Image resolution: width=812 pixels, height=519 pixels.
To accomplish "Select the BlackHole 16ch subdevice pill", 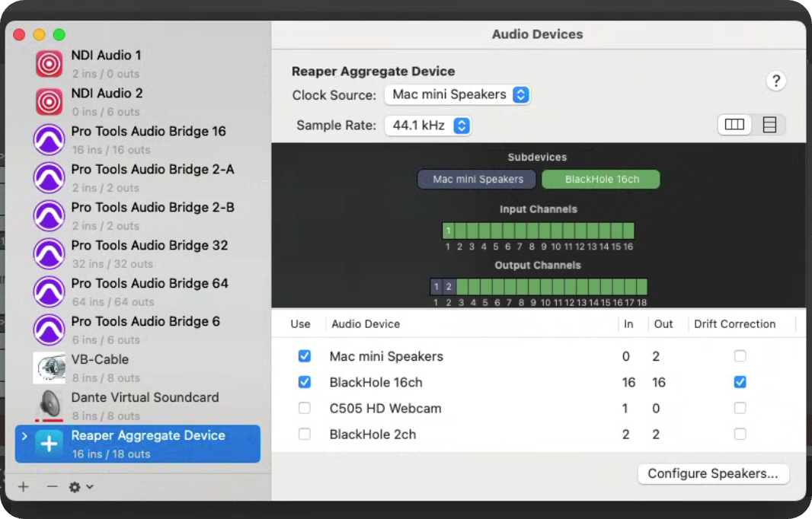I will [601, 180].
